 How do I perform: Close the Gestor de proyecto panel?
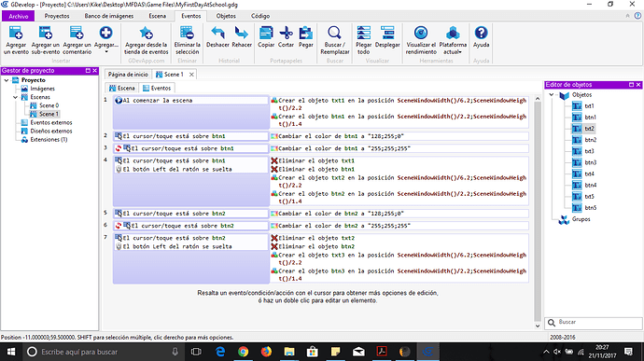click(x=95, y=71)
